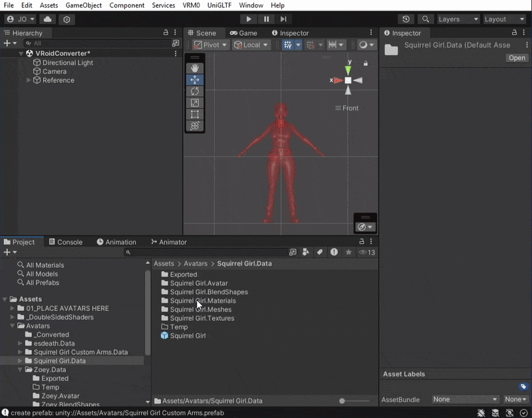
Task: Open the Layers dropdown
Action: (458, 19)
